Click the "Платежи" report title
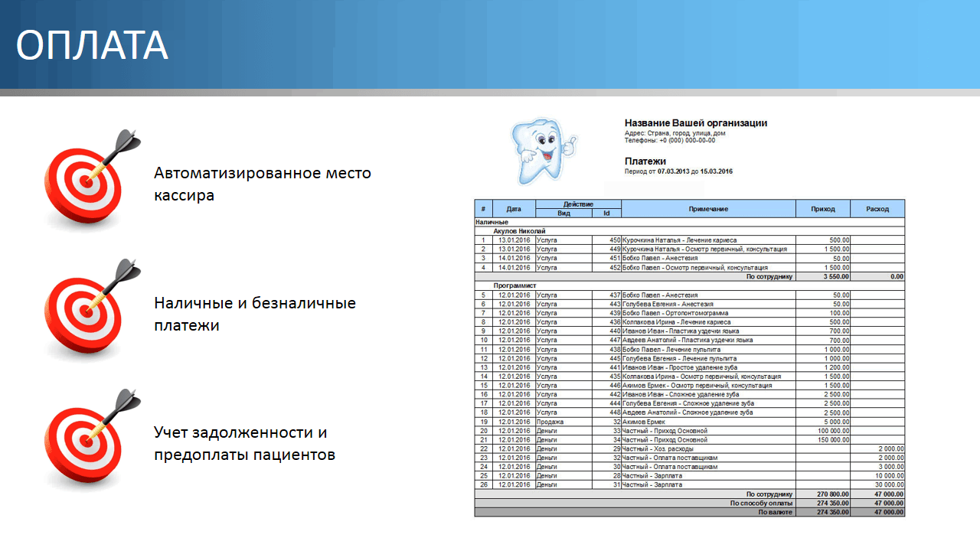 click(x=645, y=161)
